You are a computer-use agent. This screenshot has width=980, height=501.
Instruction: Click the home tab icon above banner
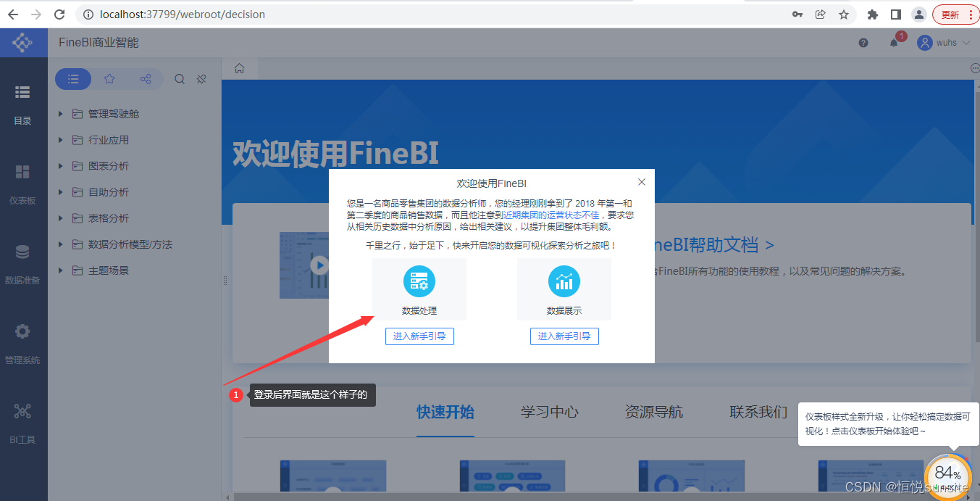click(x=240, y=68)
